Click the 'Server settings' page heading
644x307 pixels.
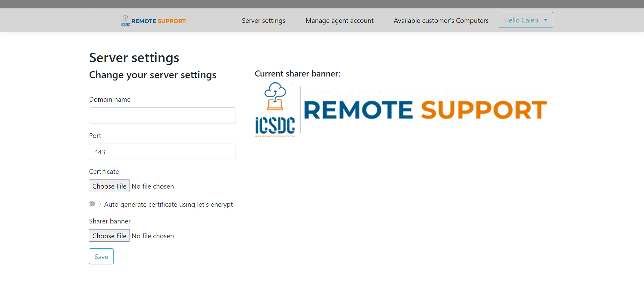(134, 58)
